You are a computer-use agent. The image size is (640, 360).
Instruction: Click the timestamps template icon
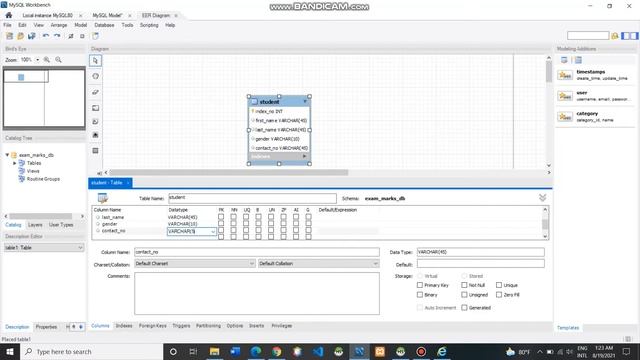[565, 75]
